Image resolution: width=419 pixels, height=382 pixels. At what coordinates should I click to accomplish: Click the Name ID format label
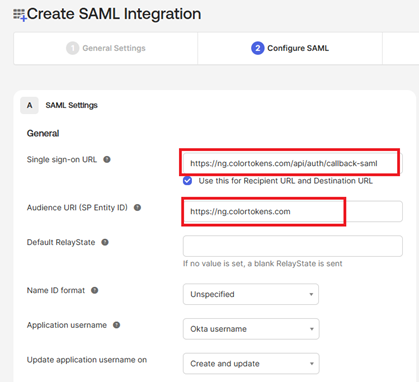click(56, 290)
